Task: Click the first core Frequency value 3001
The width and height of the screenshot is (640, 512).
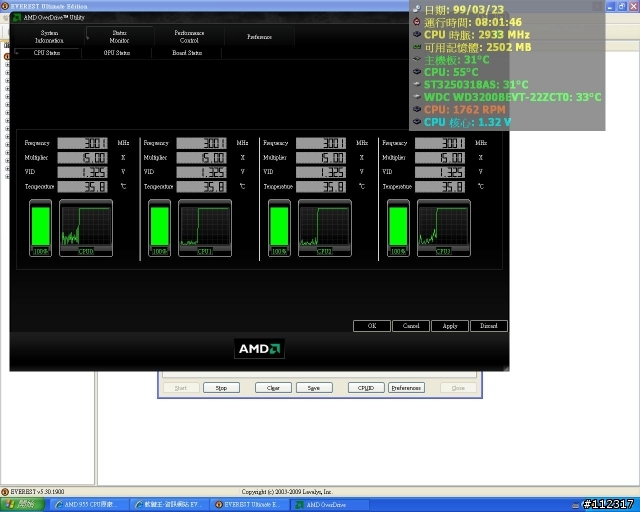Action: coord(82,143)
